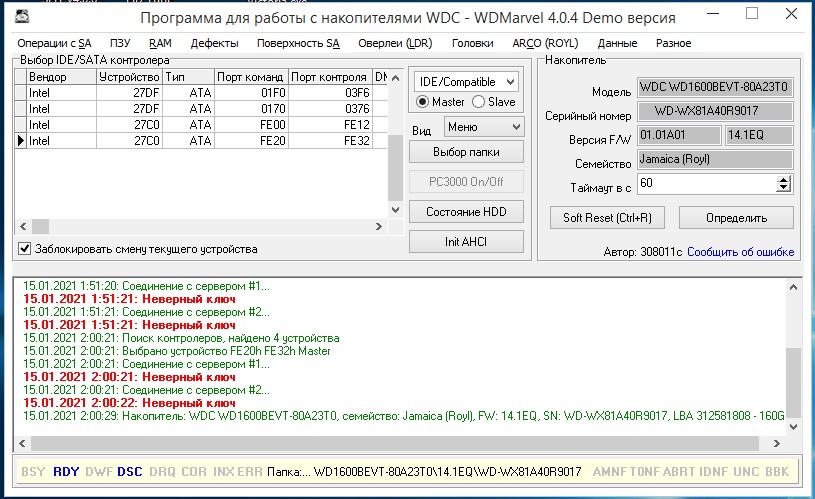The width and height of the screenshot is (815, 499).
Task: Click controller table scroll down arrow
Action: point(395,210)
